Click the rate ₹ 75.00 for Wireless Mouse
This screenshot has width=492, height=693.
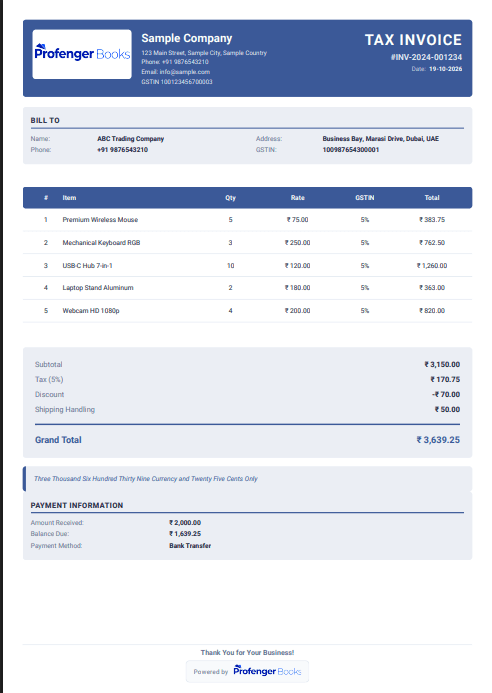[297, 220]
